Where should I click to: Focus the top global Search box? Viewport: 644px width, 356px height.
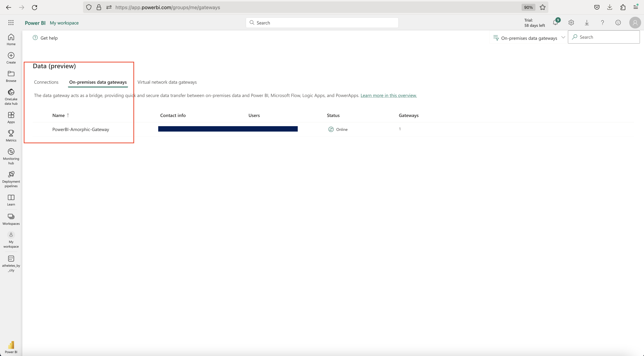point(322,23)
